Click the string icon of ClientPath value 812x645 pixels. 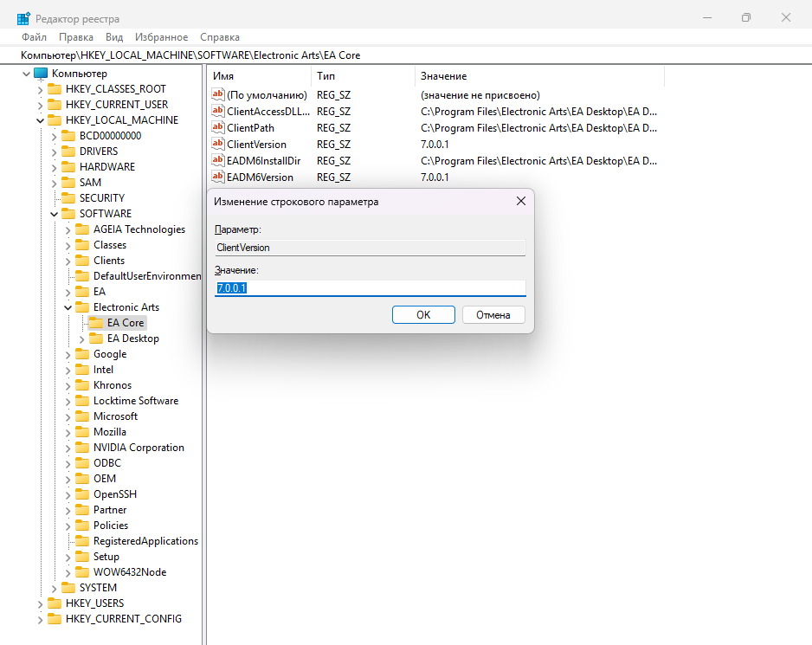point(218,127)
